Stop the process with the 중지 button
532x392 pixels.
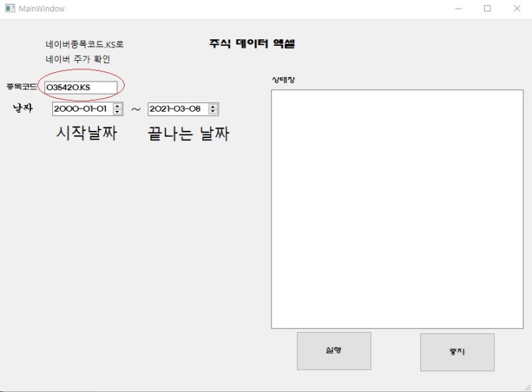click(457, 352)
